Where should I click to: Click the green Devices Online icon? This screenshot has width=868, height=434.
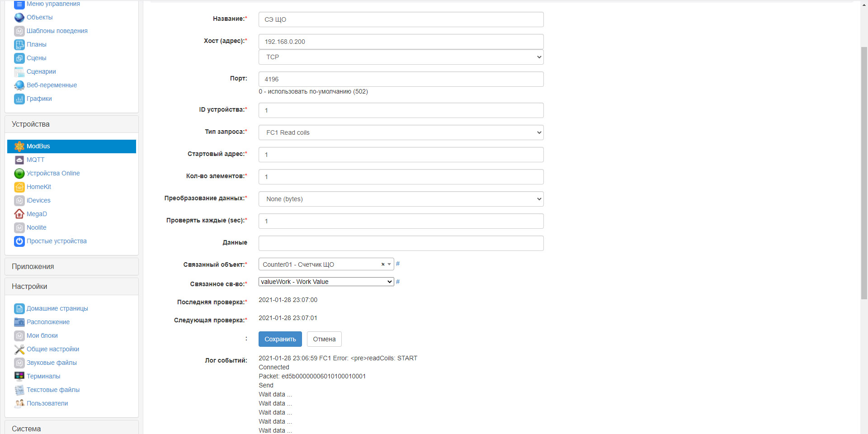pos(19,174)
